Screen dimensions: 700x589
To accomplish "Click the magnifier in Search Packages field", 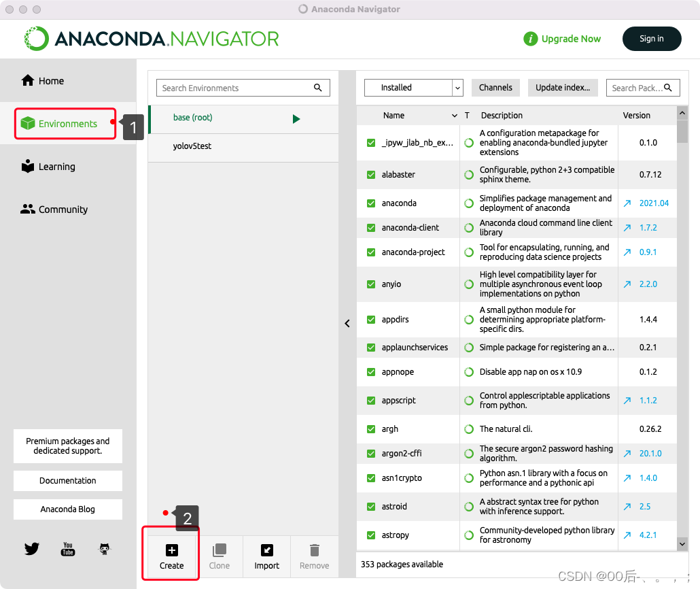I will pyautogui.click(x=668, y=88).
